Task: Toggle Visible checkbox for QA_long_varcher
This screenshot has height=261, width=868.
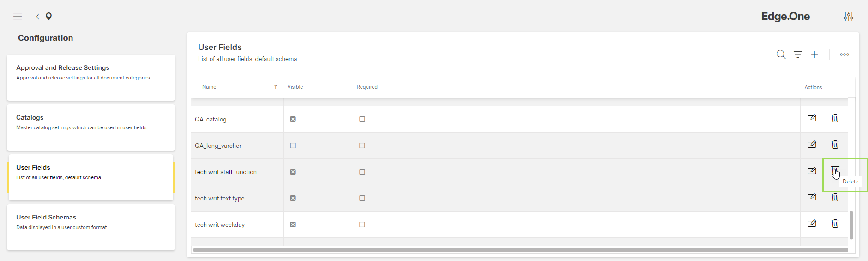Action: (x=293, y=146)
